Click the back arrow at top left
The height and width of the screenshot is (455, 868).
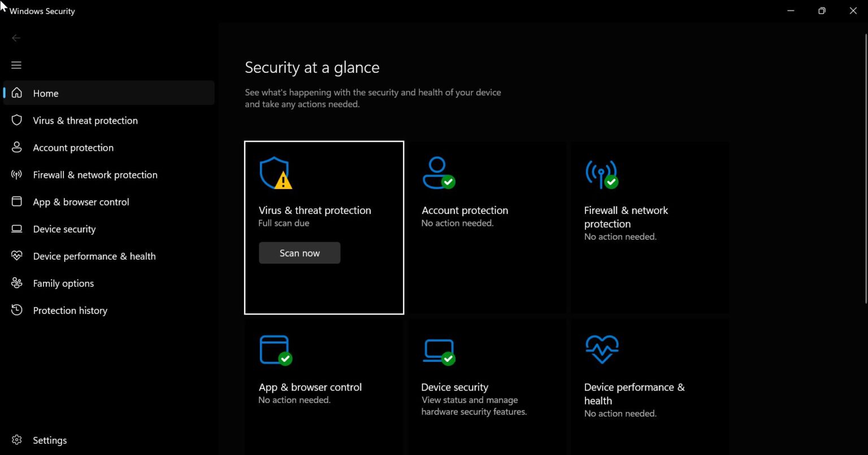click(x=16, y=38)
